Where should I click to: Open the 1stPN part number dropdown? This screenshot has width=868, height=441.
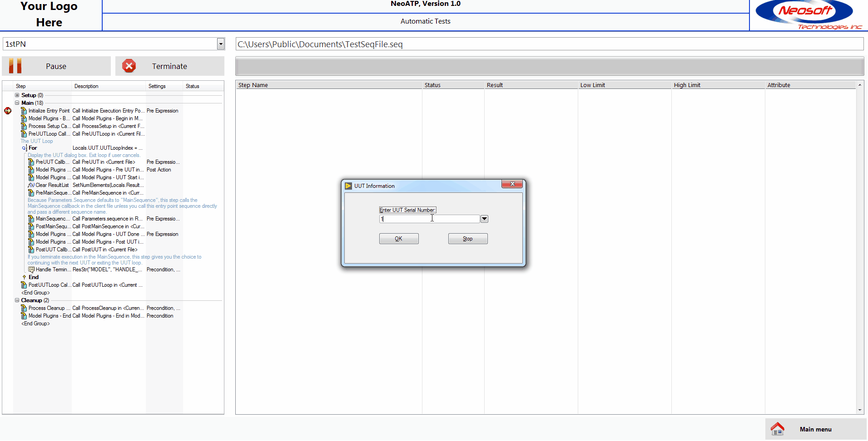click(221, 44)
